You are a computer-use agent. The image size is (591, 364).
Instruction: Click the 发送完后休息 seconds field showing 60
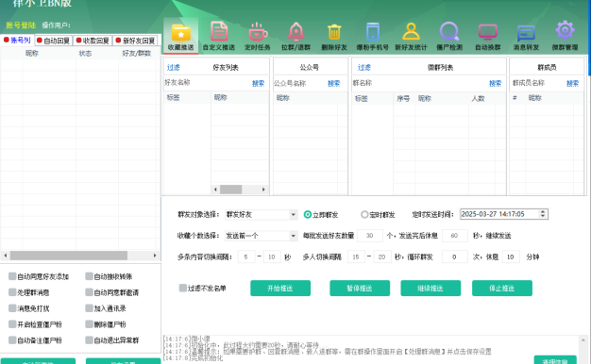click(454, 236)
